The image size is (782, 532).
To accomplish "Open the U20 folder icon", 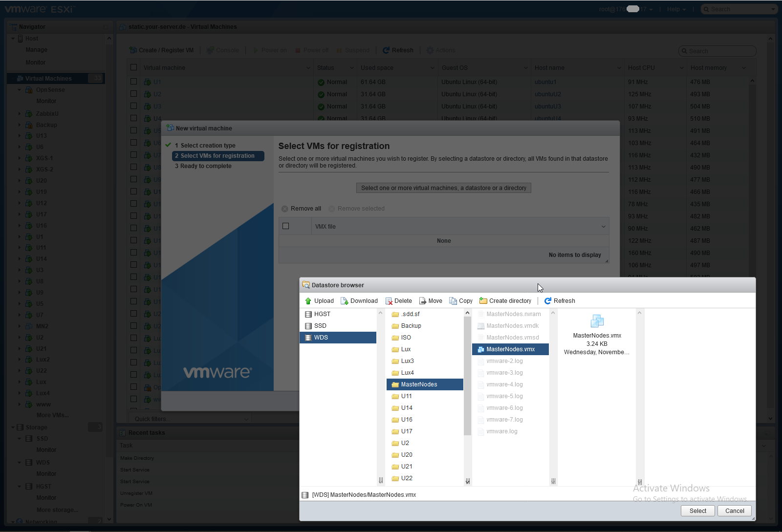I will point(395,455).
